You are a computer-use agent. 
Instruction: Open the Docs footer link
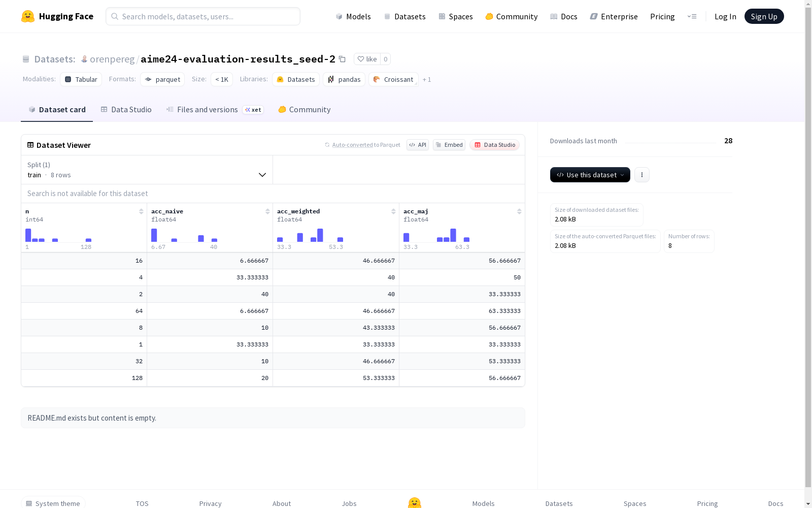(776, 503)
